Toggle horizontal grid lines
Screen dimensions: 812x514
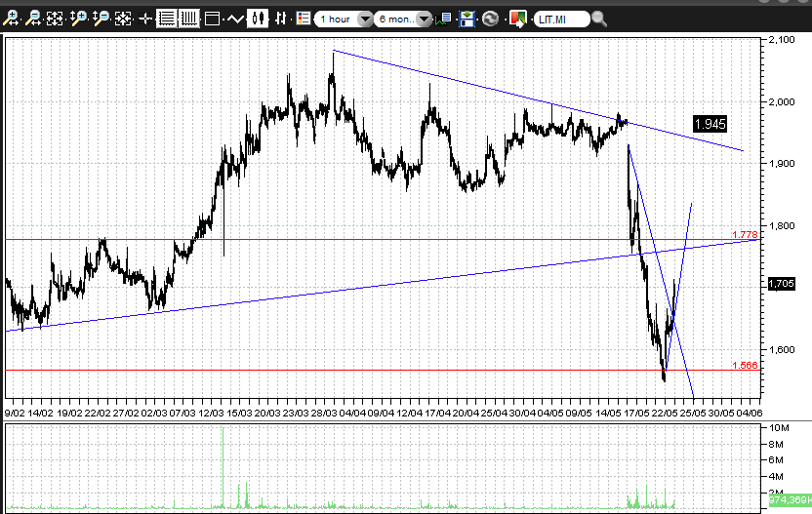tap(166, 20)
